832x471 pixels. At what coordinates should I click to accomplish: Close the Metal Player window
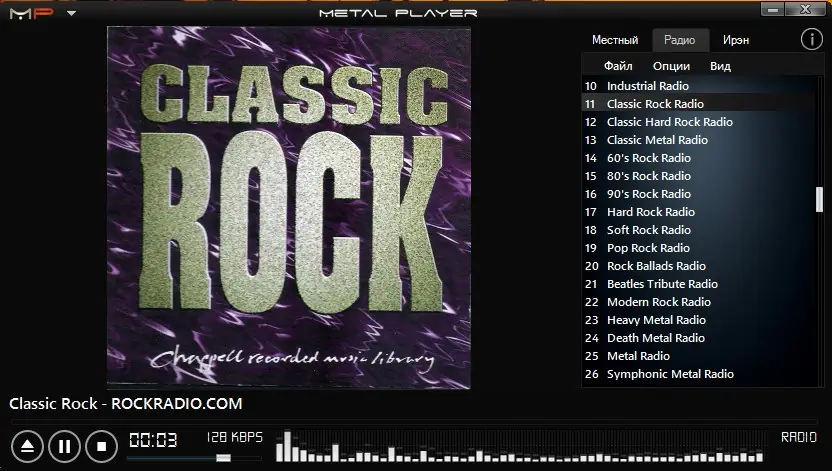pos(805,10)
